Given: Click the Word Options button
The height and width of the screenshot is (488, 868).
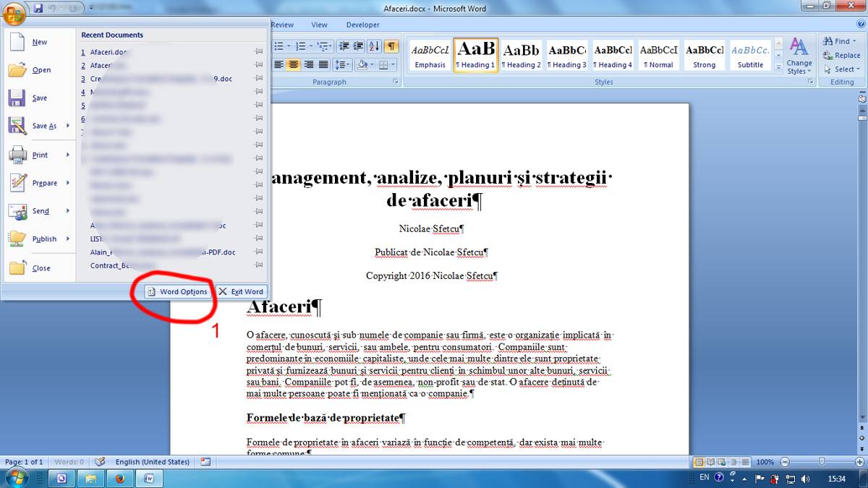Looking at the screenshot, I should 177,291.
